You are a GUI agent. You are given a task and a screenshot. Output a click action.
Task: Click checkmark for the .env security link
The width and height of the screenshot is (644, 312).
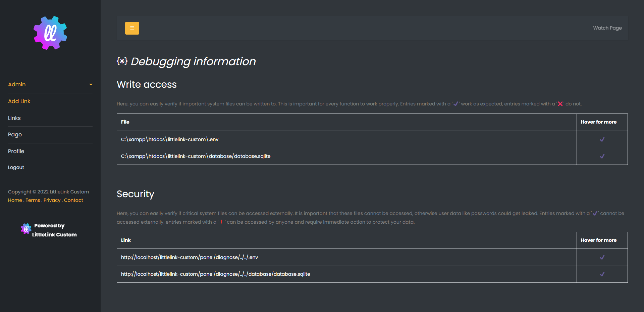(602, 257)
